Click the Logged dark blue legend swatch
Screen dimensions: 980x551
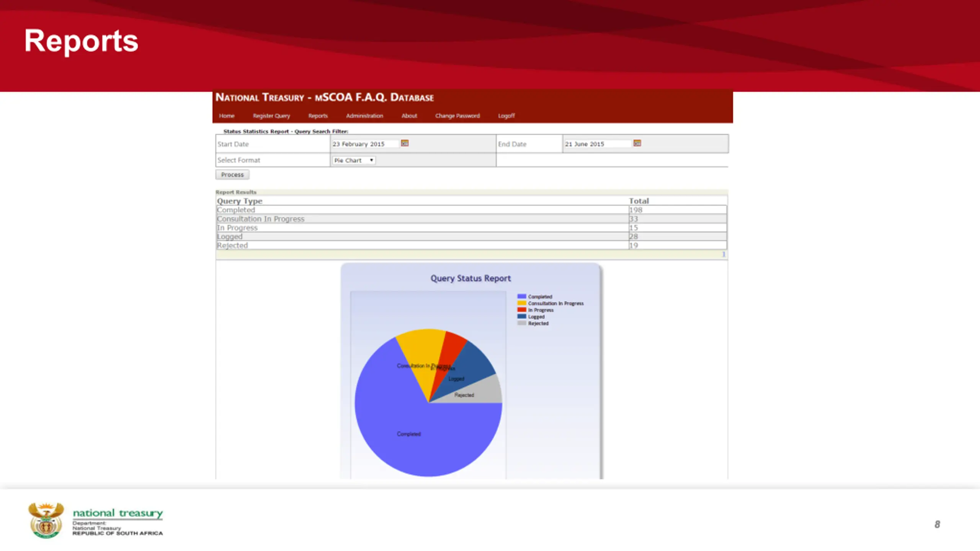coord(521,316)
